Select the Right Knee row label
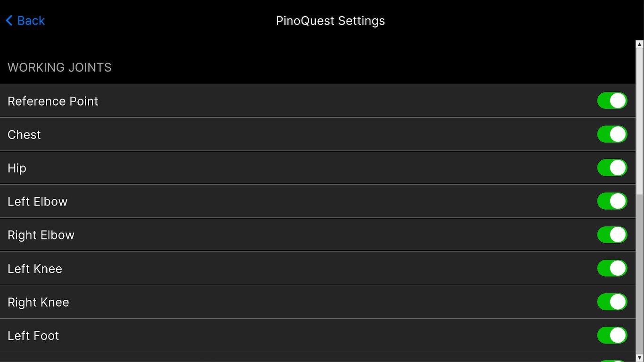This screenshot has width=644, height=362. coord(38,302)
